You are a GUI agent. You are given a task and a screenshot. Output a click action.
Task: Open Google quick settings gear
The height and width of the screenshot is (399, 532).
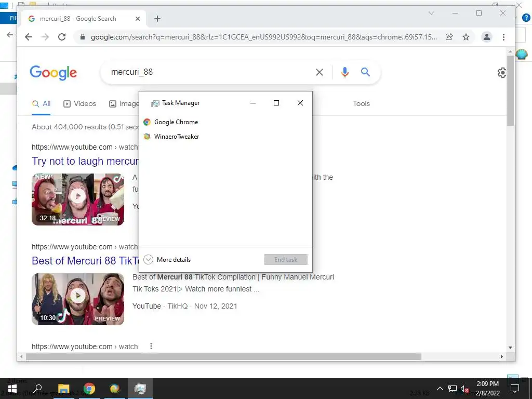502,73
